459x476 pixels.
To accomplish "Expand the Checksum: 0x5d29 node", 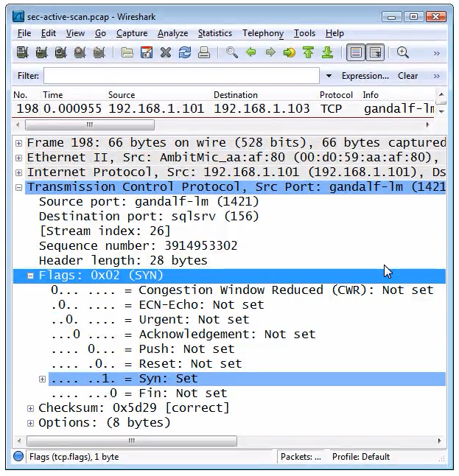I will point(30,408).
